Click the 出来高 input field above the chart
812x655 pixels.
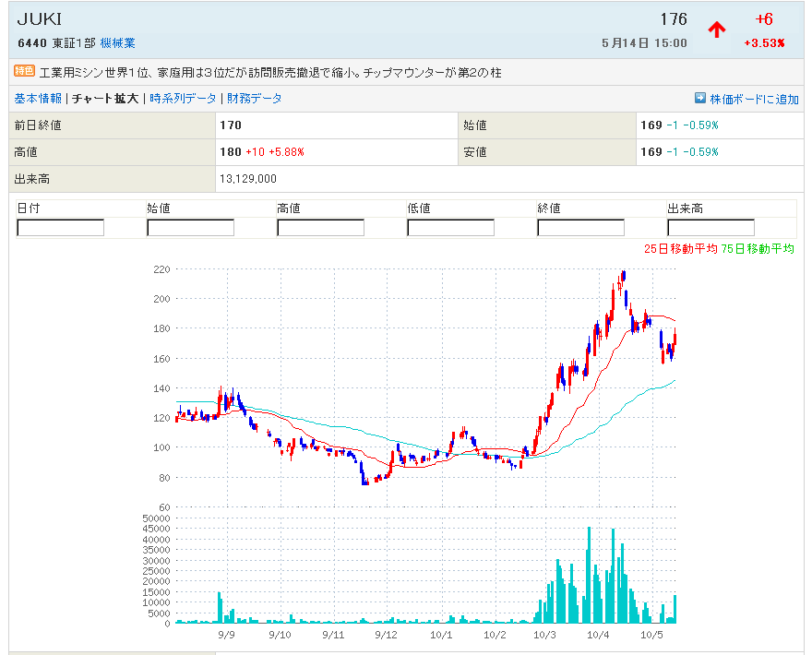710,228
